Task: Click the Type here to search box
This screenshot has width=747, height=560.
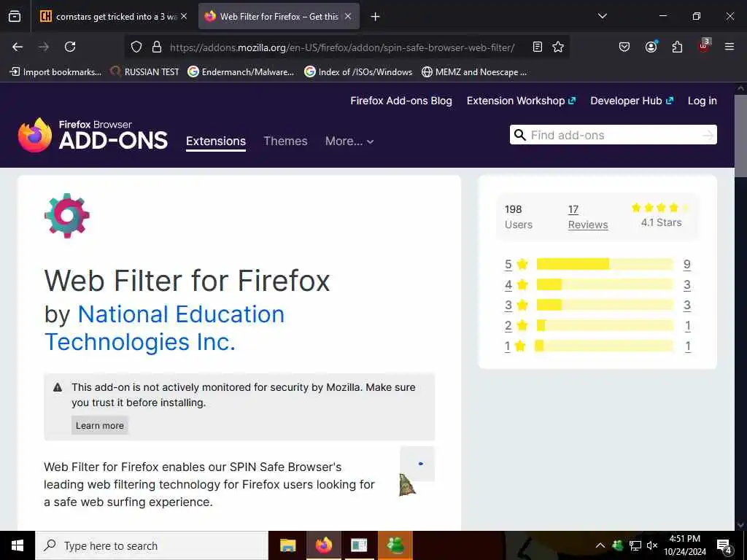Action: (152, 545)
